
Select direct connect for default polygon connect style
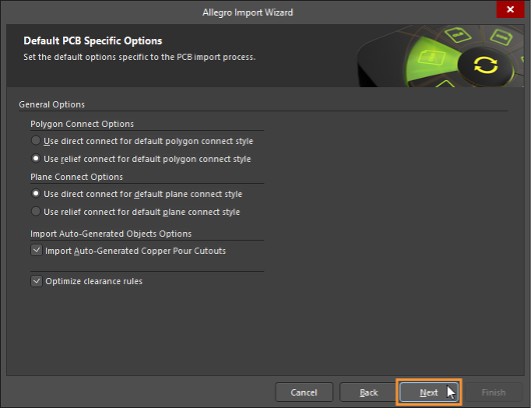[x=36, y=140]
